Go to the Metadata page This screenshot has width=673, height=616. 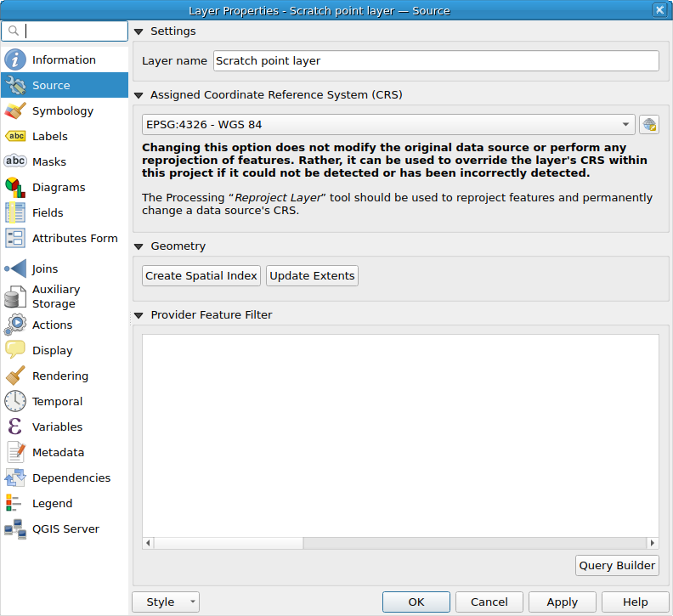[x=58, y=453]
